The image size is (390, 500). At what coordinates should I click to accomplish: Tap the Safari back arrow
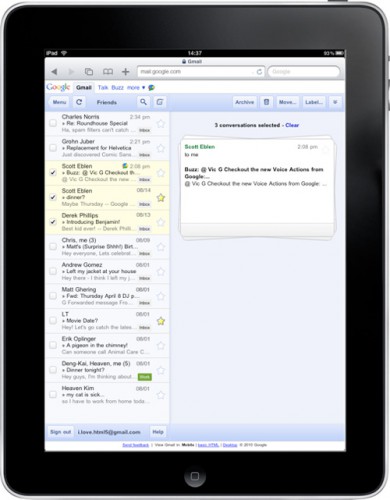coord(54,72)
